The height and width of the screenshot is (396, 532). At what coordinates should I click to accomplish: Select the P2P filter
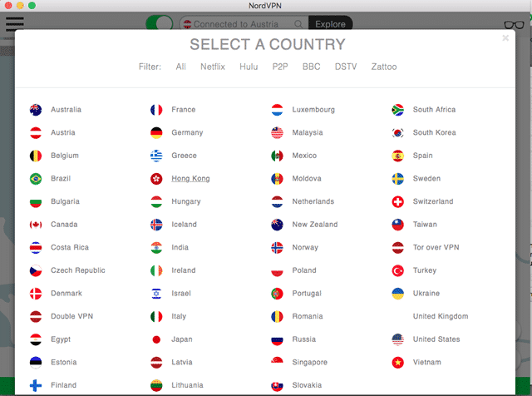280,67
